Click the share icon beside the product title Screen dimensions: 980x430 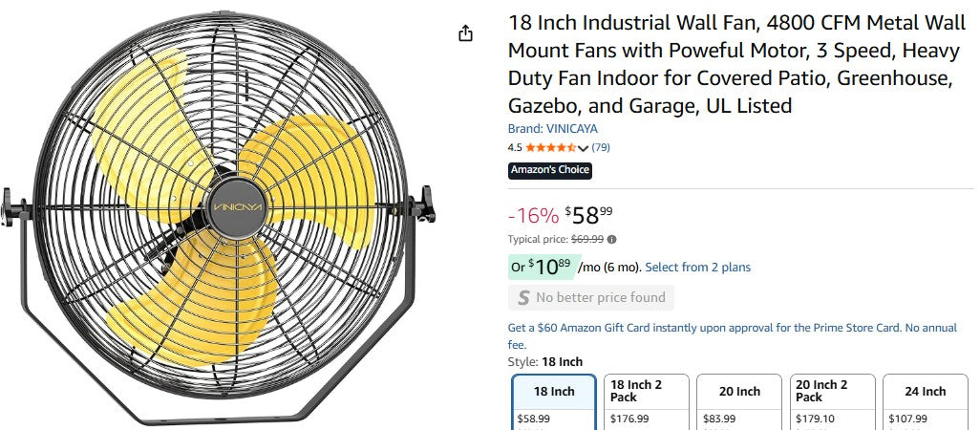(x=465, y=33)
